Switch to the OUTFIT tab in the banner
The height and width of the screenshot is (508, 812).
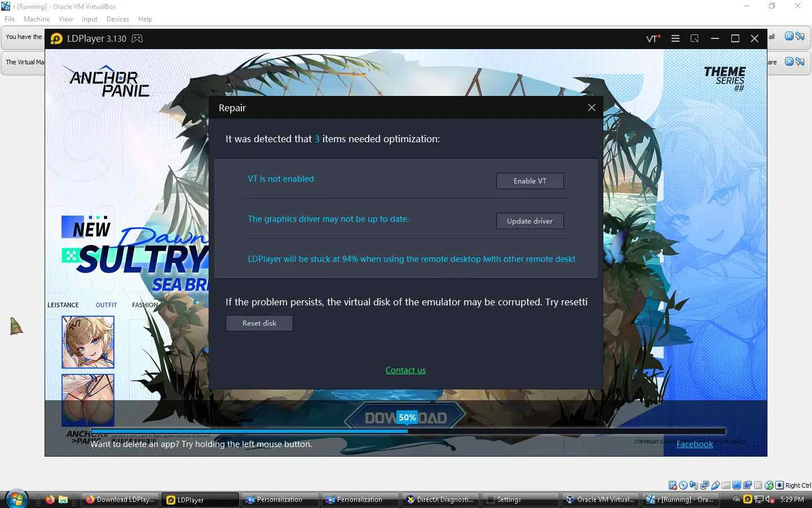[x=107, y=305]
